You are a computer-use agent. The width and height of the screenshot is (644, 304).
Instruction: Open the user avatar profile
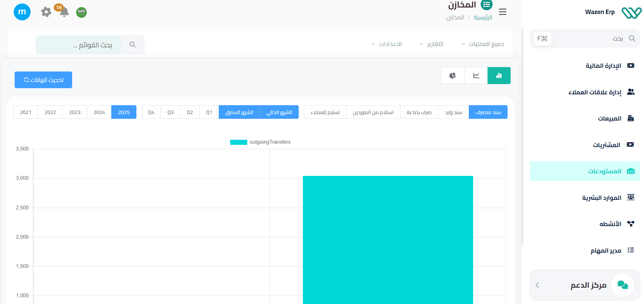22,12
